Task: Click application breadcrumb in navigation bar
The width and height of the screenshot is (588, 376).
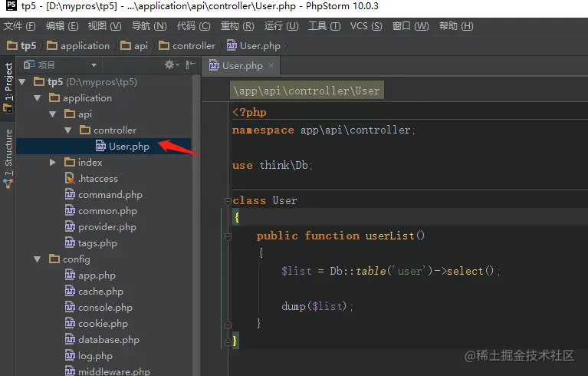Action: click(x=78, y=46)
